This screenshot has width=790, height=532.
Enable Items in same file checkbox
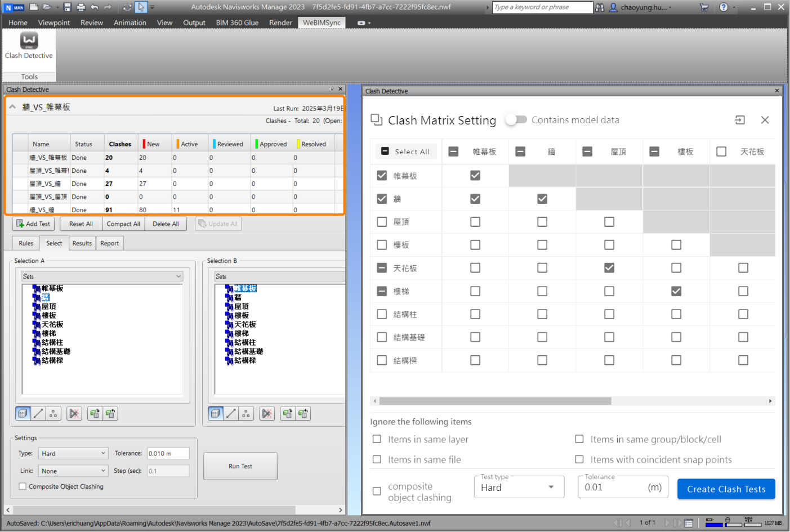[x=377, y=459]
